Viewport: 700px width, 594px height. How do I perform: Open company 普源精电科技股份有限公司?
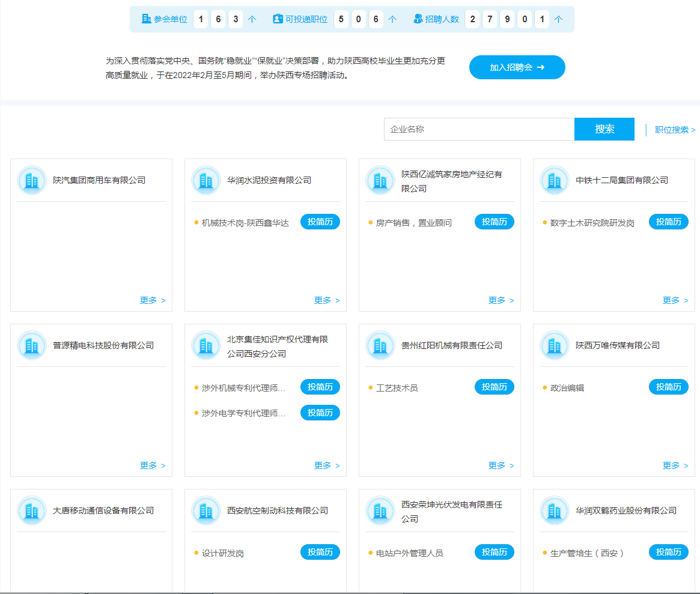click(103, 345)
